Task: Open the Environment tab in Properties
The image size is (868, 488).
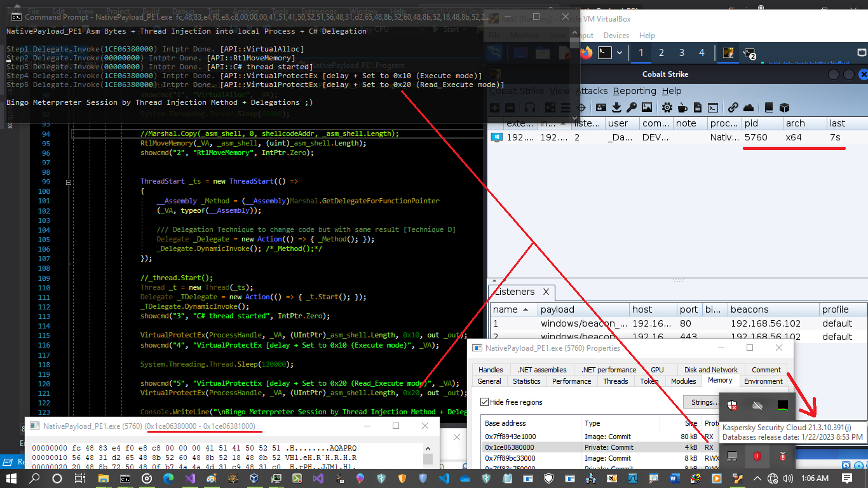Action: pyautogui.click(x=763, y=381)
